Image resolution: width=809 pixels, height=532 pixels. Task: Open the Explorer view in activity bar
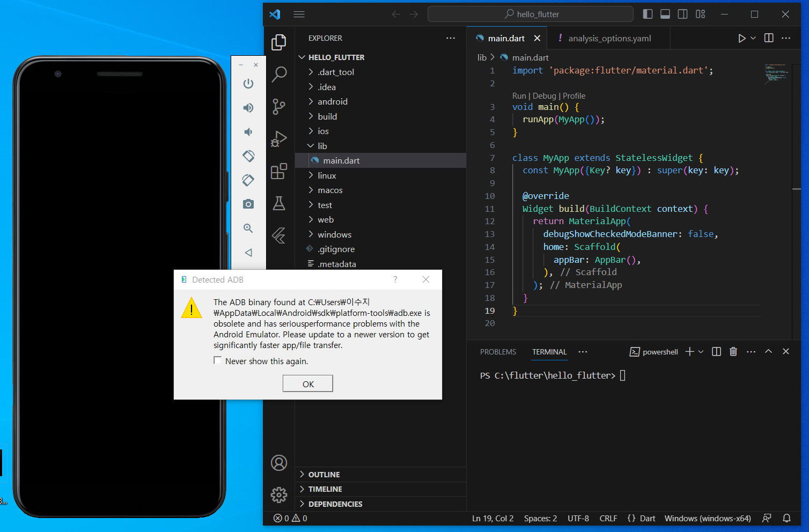coord(279,42)
